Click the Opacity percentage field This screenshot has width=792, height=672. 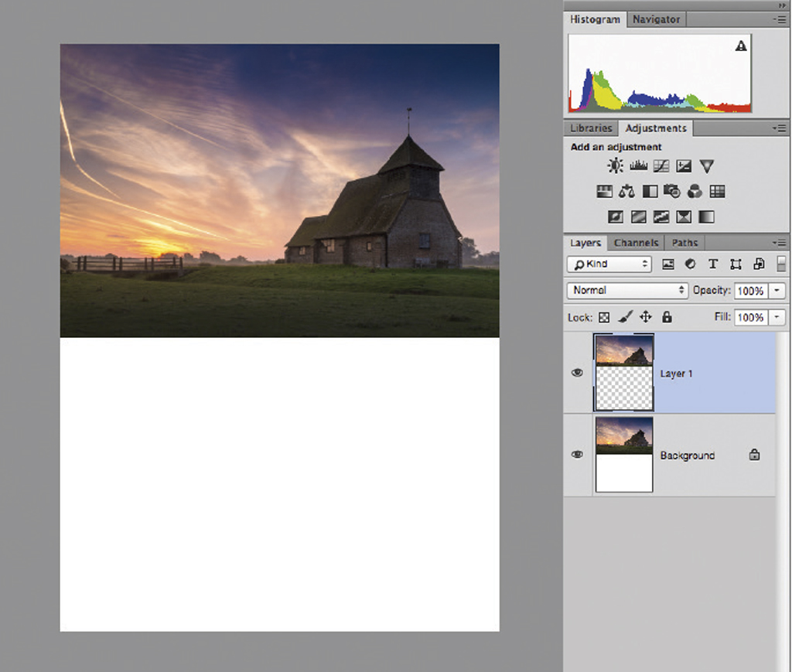pos(751,291)
